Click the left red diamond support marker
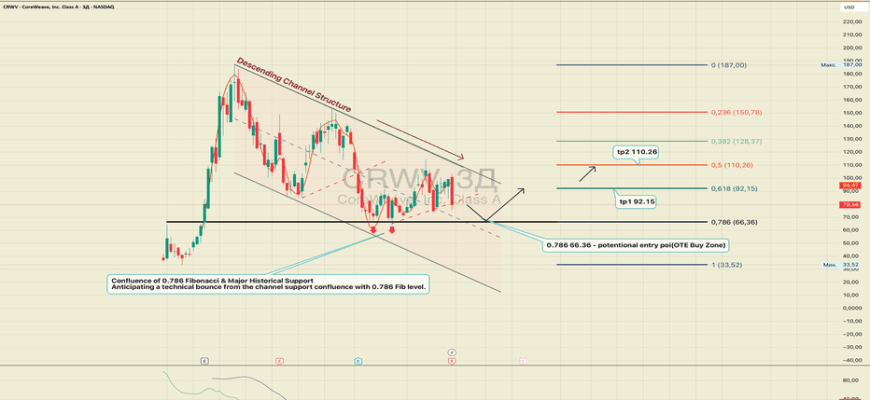Screen dimensions: 870x400 click(374, 231)
